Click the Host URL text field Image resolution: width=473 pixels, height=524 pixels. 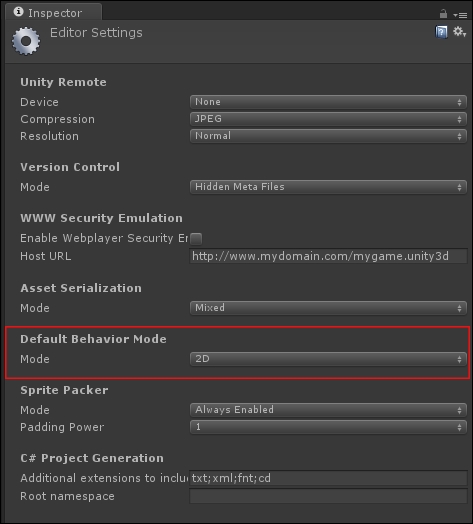[x=328, y=256]
